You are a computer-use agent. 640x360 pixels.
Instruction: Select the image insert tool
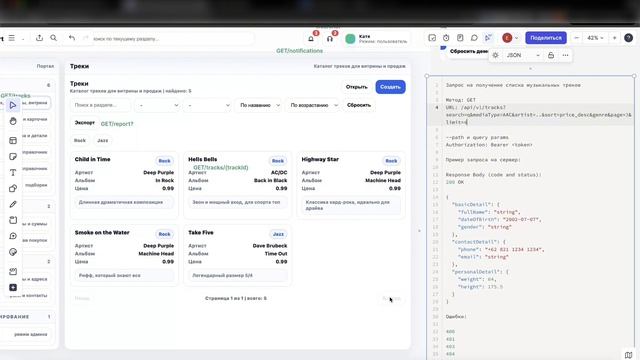click(x=13, y=271)
